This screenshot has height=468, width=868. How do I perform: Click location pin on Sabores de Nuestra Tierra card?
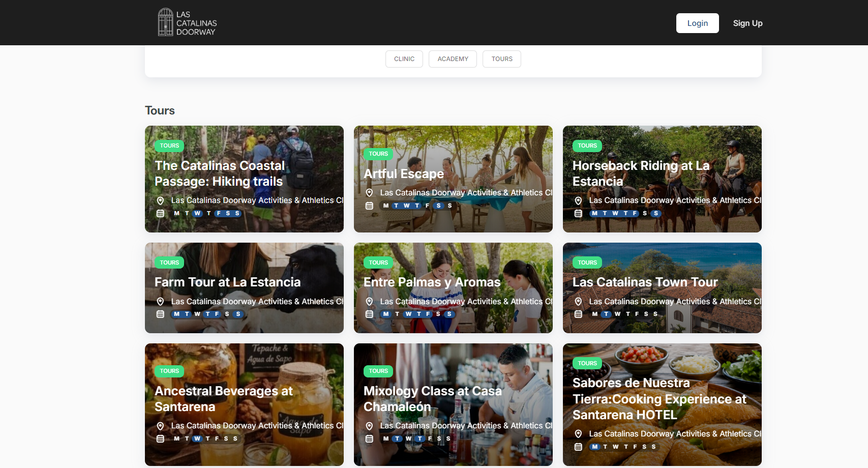[578, 434]
